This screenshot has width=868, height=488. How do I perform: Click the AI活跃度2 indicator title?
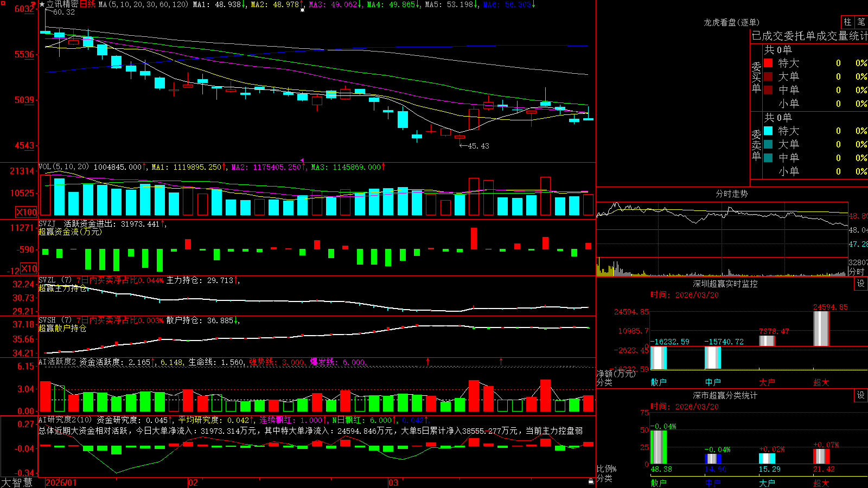(58, 362)
